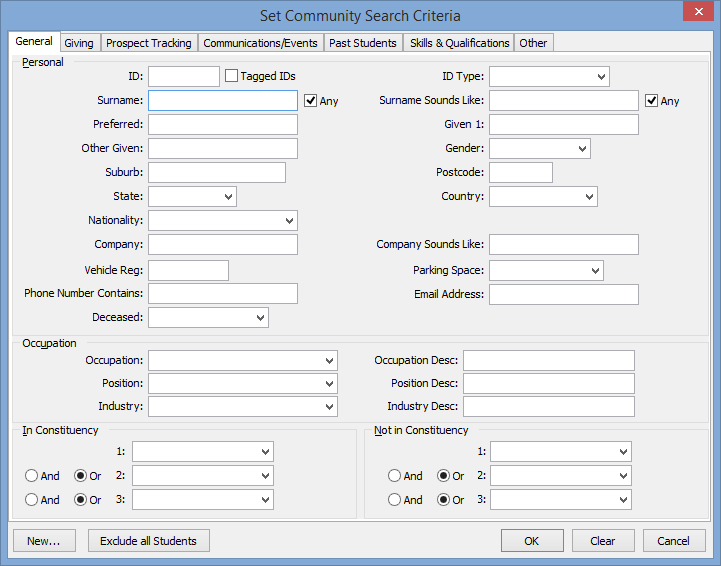Focus the Industry Desc field
This screenshot has height=566, width=721.
click(549, 406)
